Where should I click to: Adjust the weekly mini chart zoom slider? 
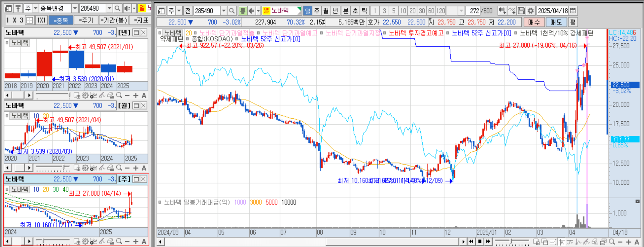click(53, 241)
